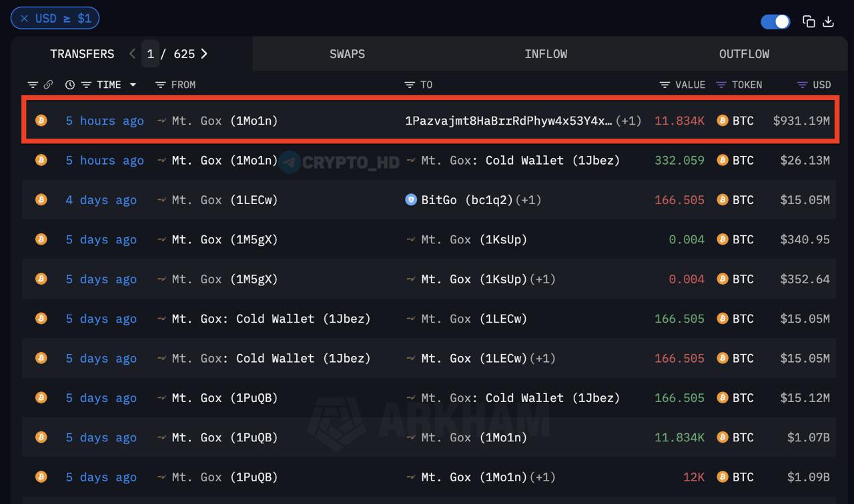Go to previous transfers page
The width and height of the screenshot is (854, 504).
pyautogui.click(x=132, y=54)
